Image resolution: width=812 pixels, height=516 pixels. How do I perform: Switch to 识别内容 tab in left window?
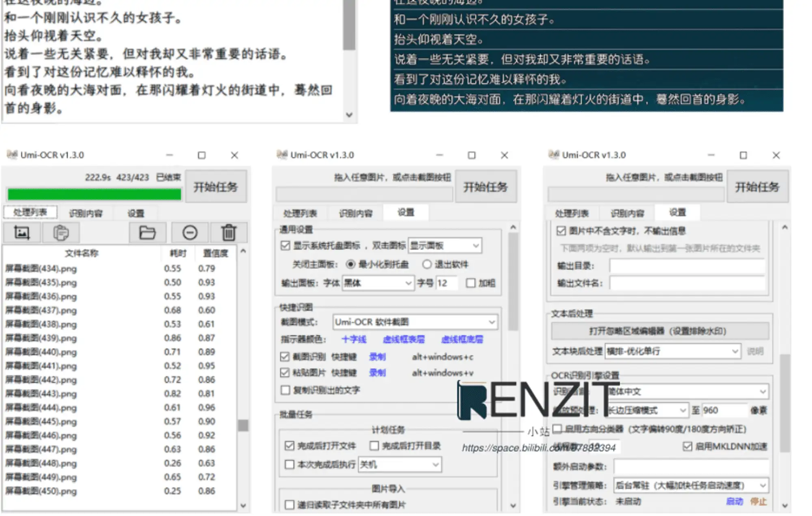pyautogui.click(x=85, y=213)
